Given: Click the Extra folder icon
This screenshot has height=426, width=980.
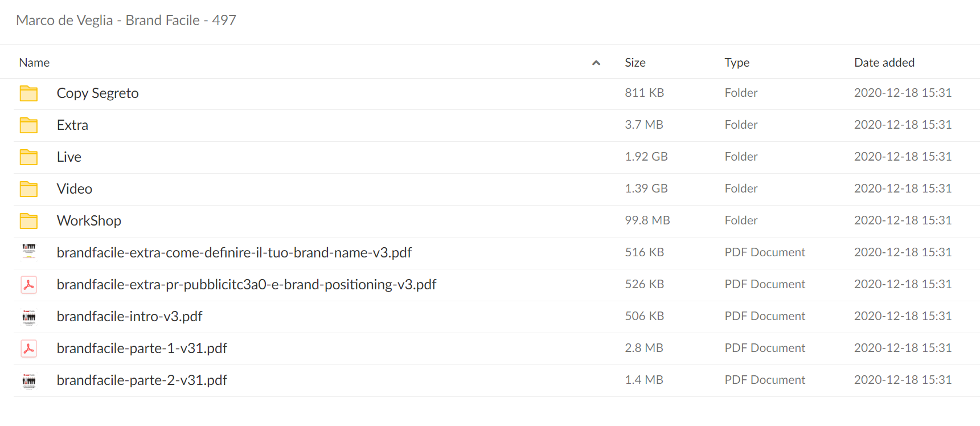Looking at the screenshot, I should [28, 125].
